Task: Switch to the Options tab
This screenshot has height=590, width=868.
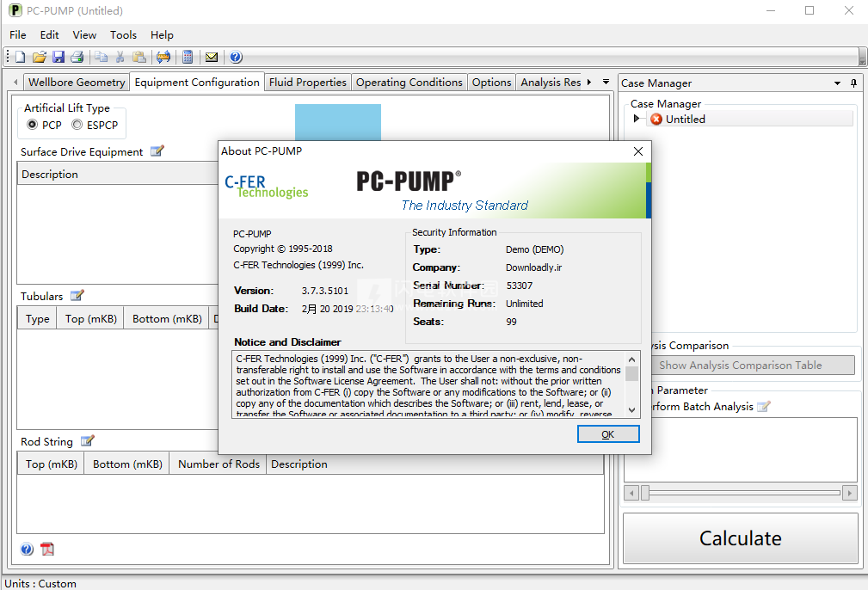Action: pyautogui.click(x=491, y=83)
